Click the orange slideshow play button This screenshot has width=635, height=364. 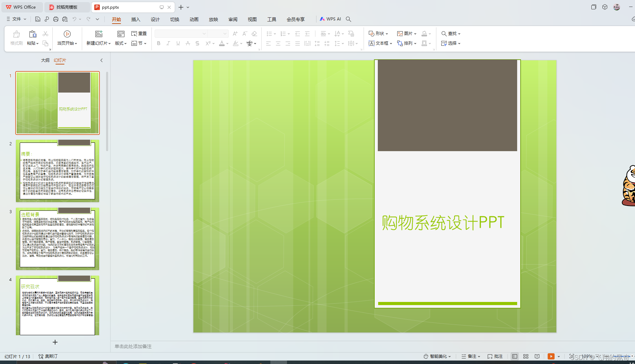pos(551,356)
